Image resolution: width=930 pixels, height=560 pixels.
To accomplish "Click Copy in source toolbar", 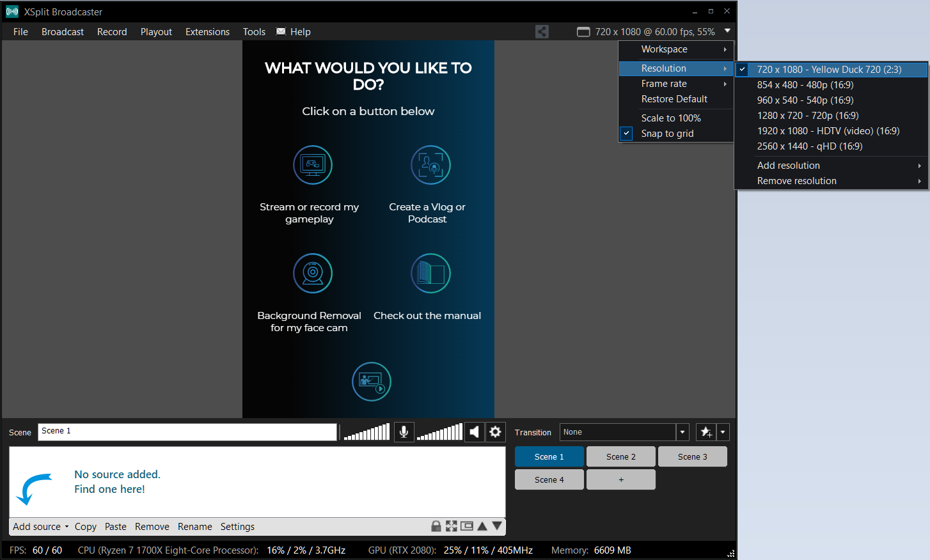I will click(85, 526).
